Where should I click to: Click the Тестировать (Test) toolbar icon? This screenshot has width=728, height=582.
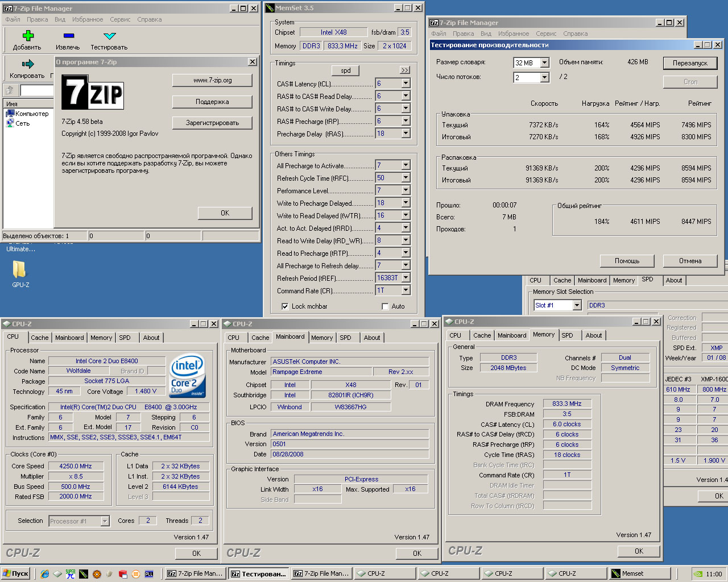pos(109,36)
